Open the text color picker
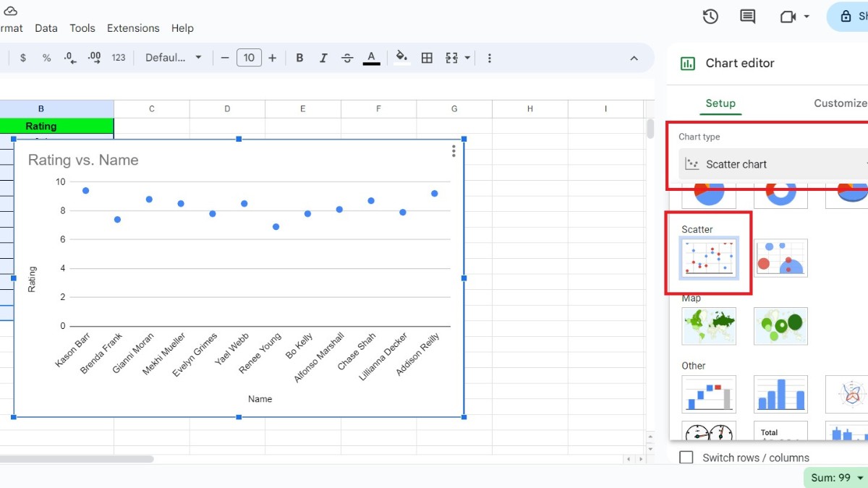The height and width of the screenshot is (488, 868). [371, 57]
